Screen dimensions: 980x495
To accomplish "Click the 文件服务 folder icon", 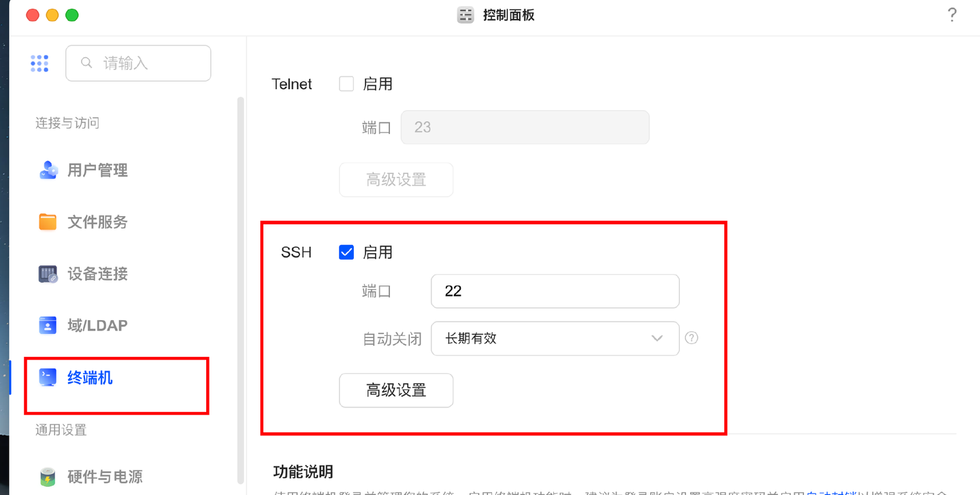I will tap(48, 222).
